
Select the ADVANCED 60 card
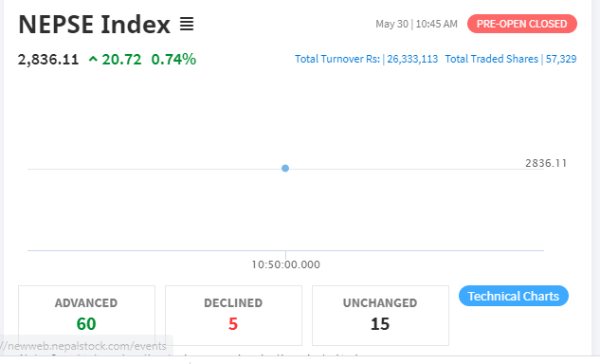coord(86,316)
